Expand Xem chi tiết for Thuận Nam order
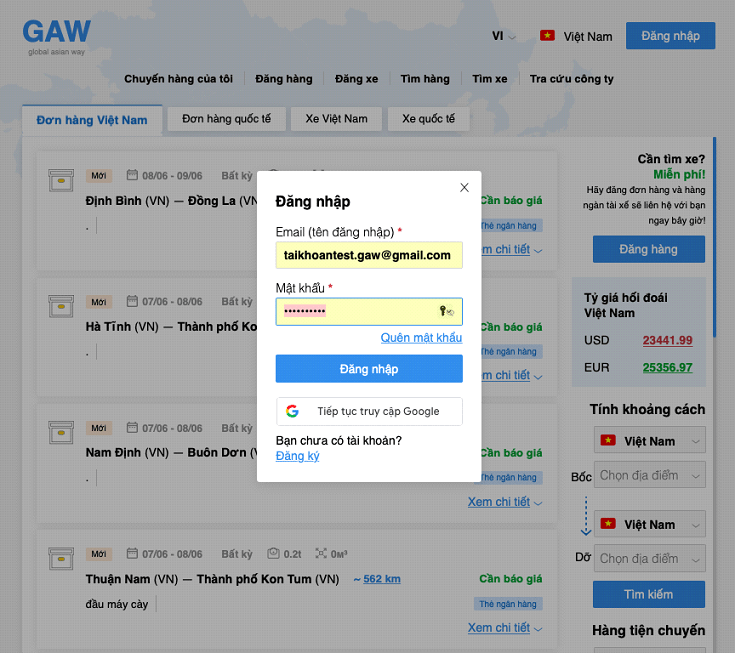 tap(504, 628)
